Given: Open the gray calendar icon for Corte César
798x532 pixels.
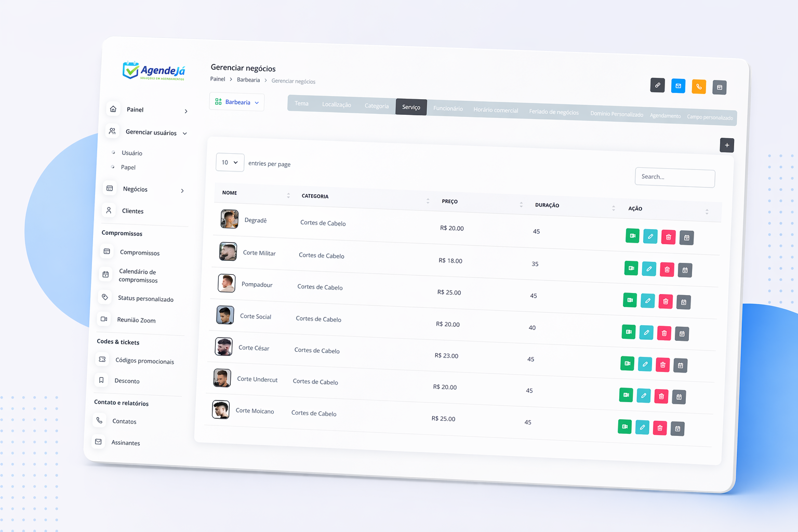Looking at the screenshot, I should click(x=681, y=365).
